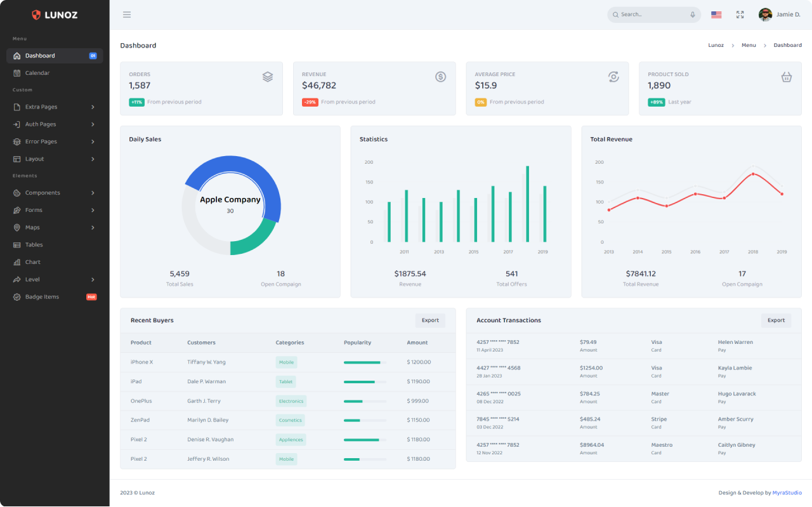Viewport: 812px width, 507px height.
Task: Open the MyraStudio footer link
Action: coord(787,493)
